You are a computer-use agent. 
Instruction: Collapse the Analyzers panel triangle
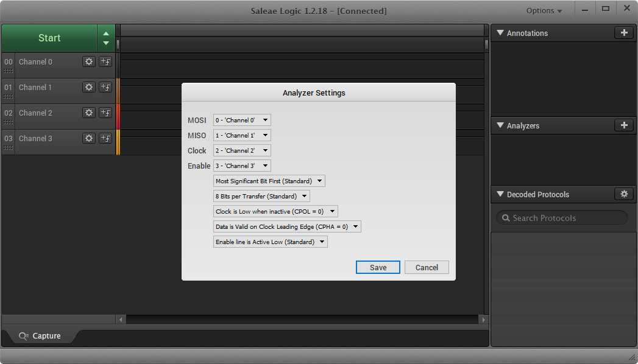coord(500,126)
